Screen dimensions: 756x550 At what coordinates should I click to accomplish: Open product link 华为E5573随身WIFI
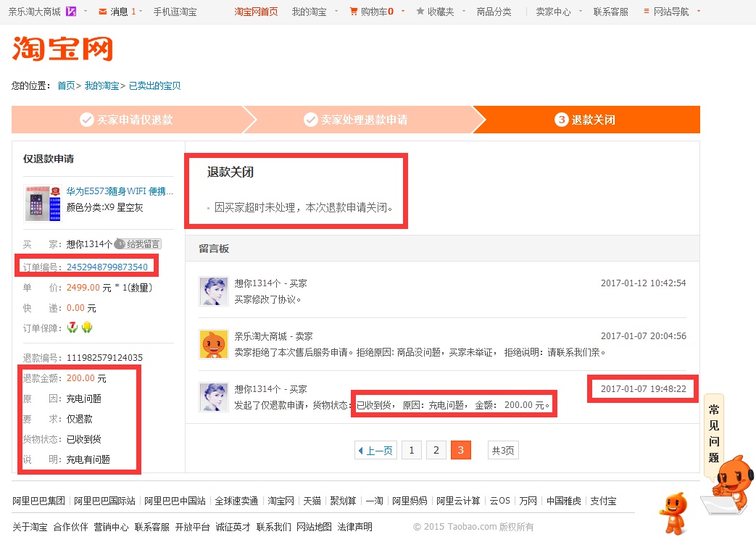tap(120, 191)
